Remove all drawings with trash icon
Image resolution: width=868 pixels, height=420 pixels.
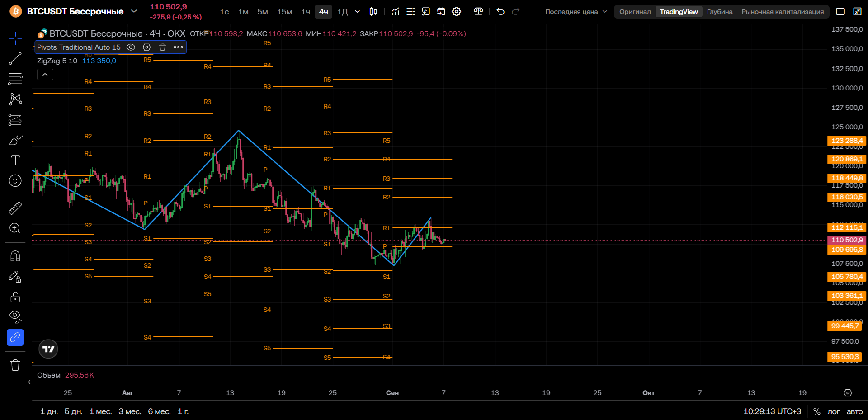point(15,365)
